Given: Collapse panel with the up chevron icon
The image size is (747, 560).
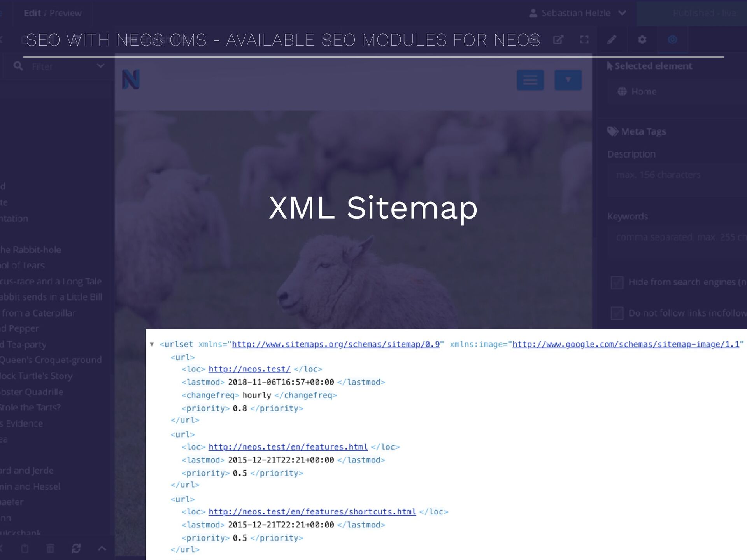Looking at the screenshot, I should click(x=102, y=548).
